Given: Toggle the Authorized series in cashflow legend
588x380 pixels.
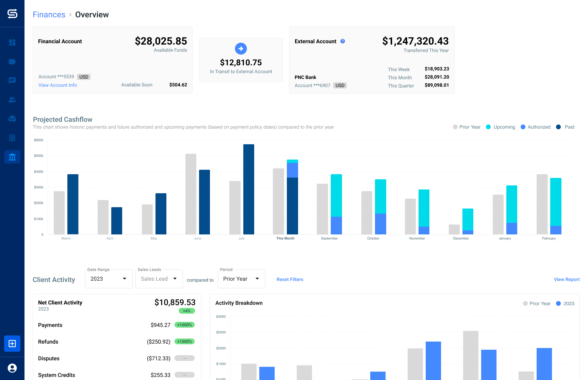Looking at the screenshot, I should tap(536, 127).
